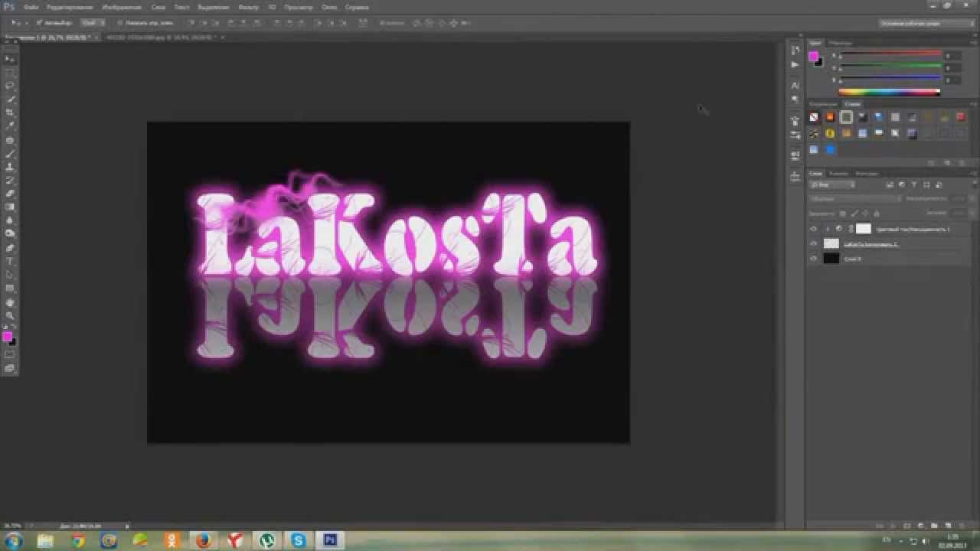Open the layer filter type dropdown
The image size is (980, 551).
(832, 184)
